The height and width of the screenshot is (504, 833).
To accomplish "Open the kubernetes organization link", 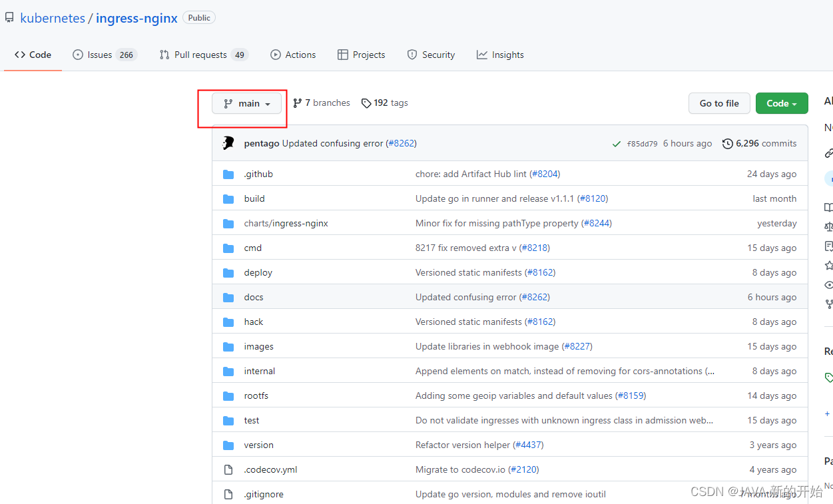I will tap(53, 18).
